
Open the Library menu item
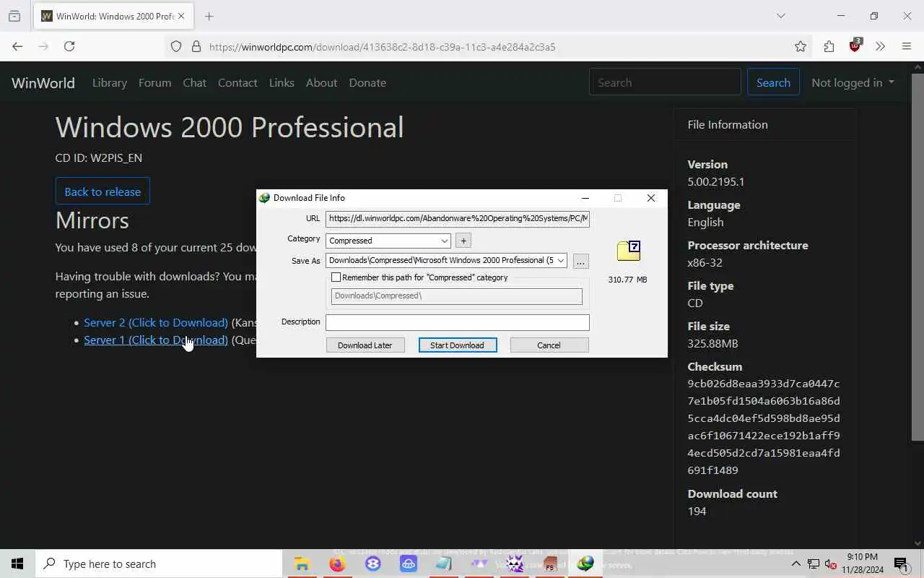click(110, 82)
